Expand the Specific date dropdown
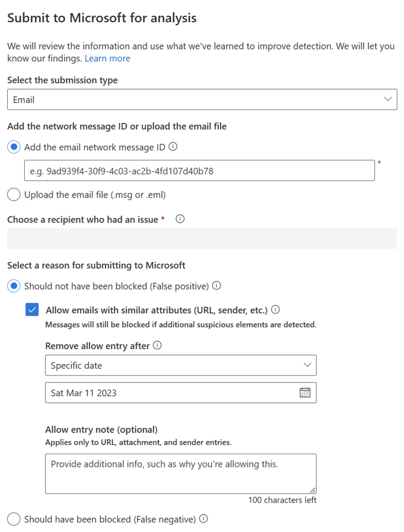 181,365
